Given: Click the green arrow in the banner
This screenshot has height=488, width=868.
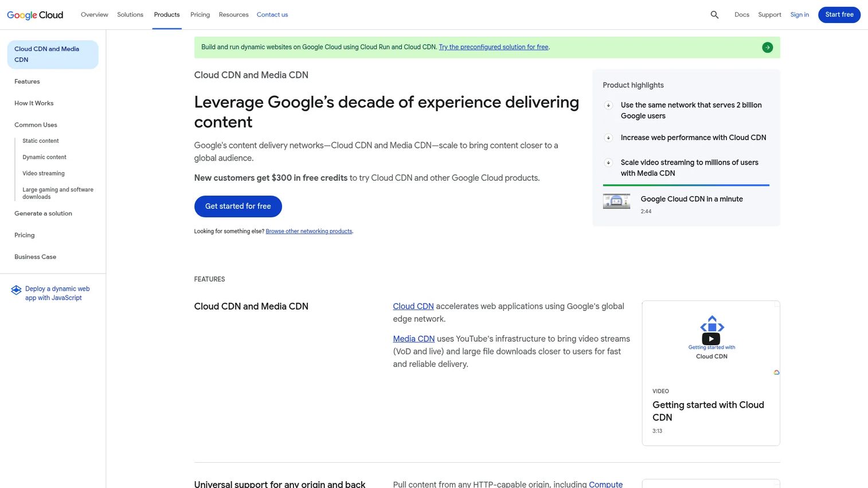Looking at the screenshot, I should point(767,48).
